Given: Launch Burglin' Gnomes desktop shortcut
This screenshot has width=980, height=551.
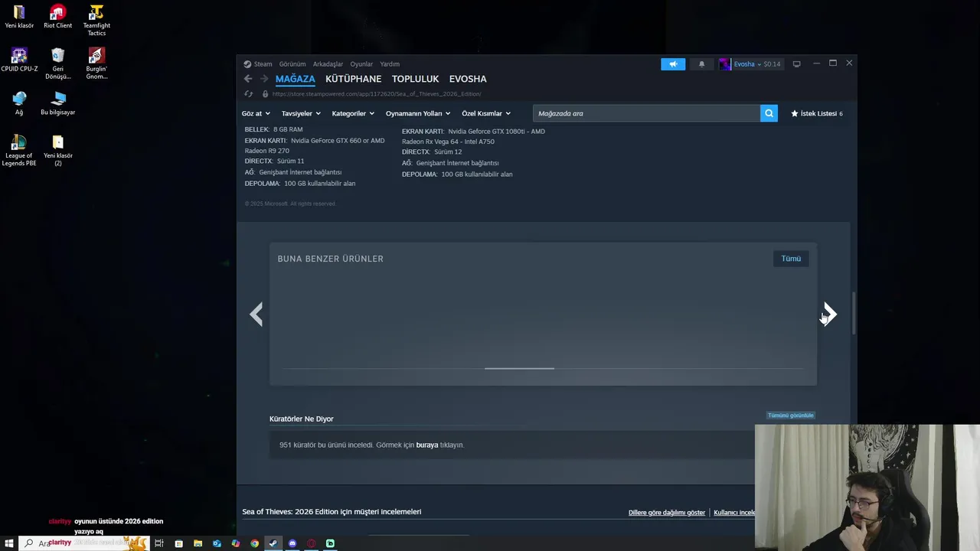Looking at the screenshot, I should [x=96, y=64].
